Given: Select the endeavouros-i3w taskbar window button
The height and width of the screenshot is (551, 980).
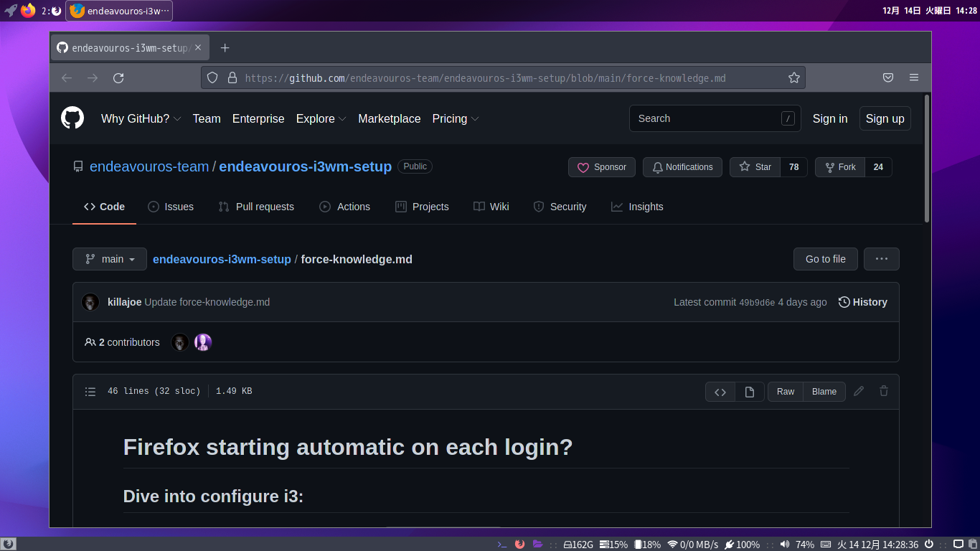Looking at the screenshot, I should pyautogui.click(x=119, y=11).
